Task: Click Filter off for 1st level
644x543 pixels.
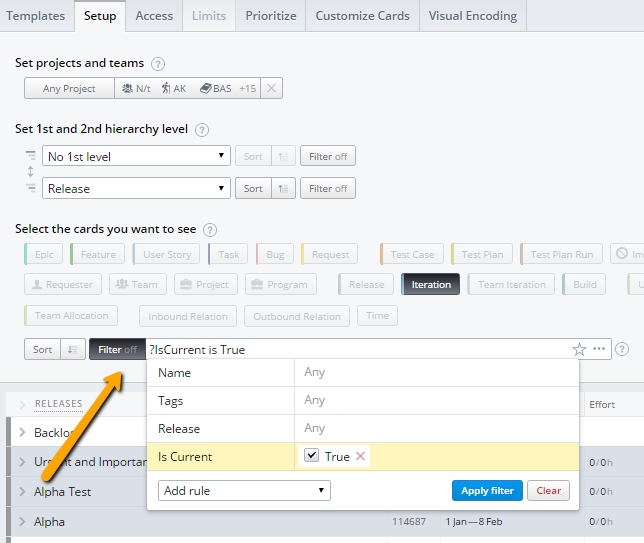Action: tap(328, 156)
